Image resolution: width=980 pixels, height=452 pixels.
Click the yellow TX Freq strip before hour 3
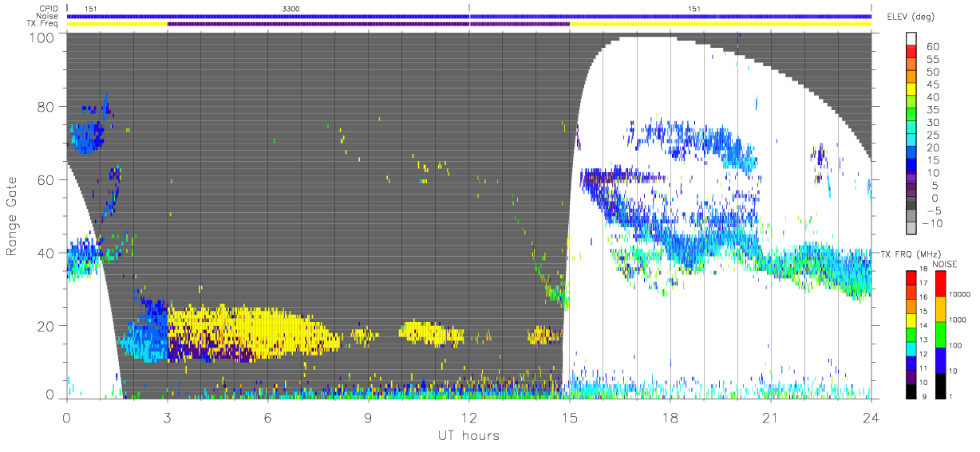[117, 24]
